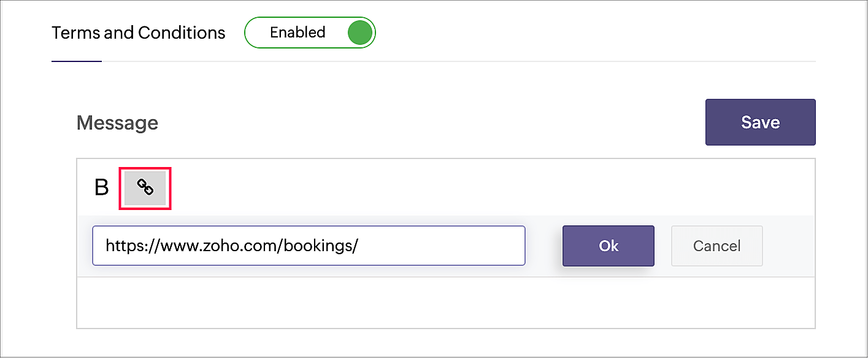Screen dimensions: 868x358
Task: Confirm the link with the Ok button
Action: click(608, 246)
